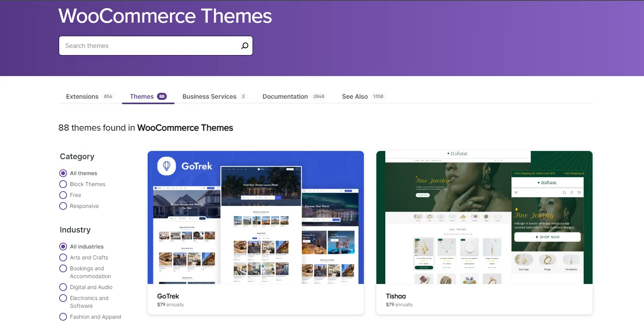Click the Tishaa theme title link

click(396, 296)
